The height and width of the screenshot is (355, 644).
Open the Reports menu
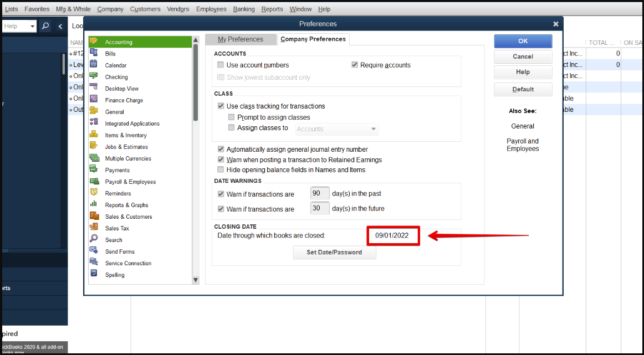click(x=272, y=9)
